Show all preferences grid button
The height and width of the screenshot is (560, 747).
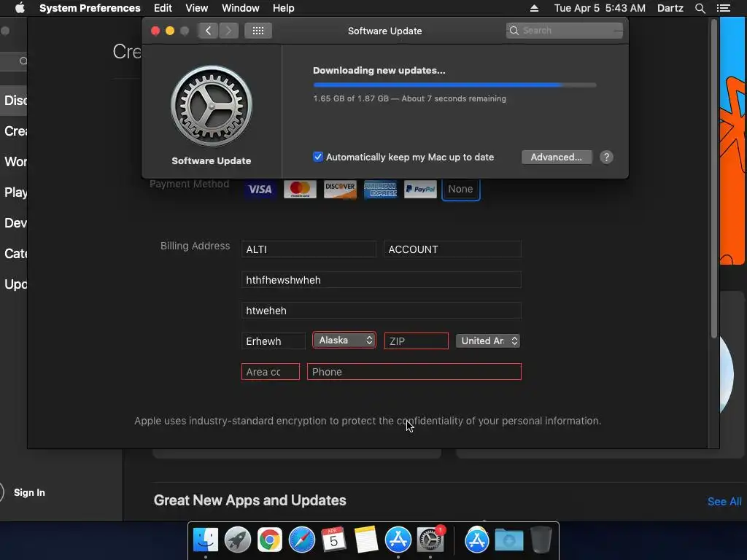[x=258, y=31]
